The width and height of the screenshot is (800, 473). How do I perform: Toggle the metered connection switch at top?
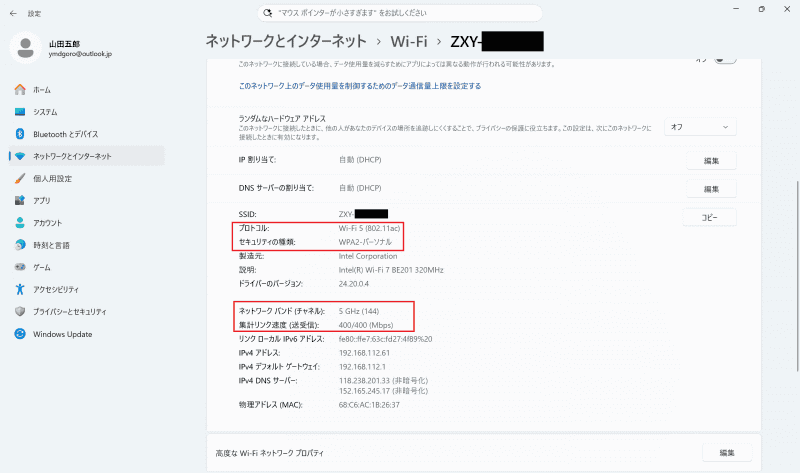725,60
